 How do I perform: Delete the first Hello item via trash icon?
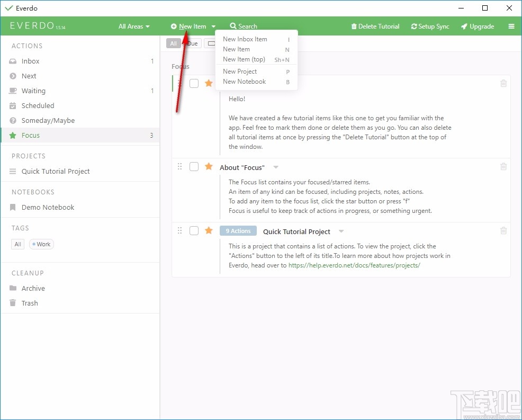click(503, 83)
